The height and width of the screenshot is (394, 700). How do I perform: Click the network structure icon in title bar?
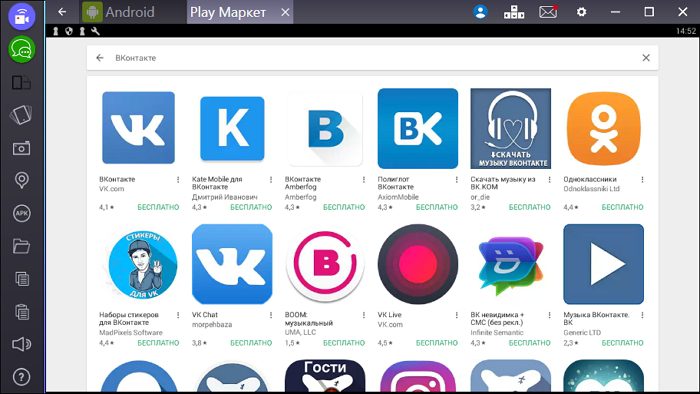pos(514,12)
